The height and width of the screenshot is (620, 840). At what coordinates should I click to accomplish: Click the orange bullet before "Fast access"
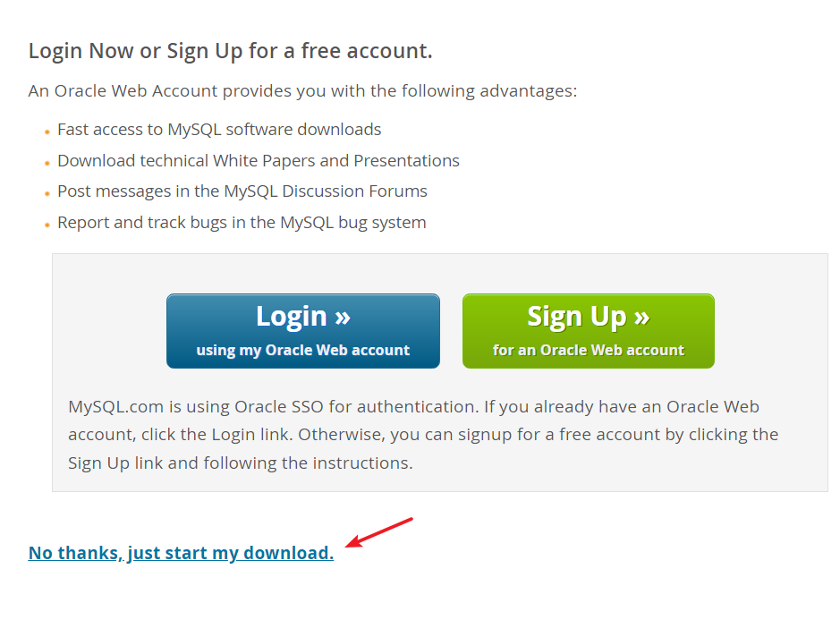click(47, 132)
